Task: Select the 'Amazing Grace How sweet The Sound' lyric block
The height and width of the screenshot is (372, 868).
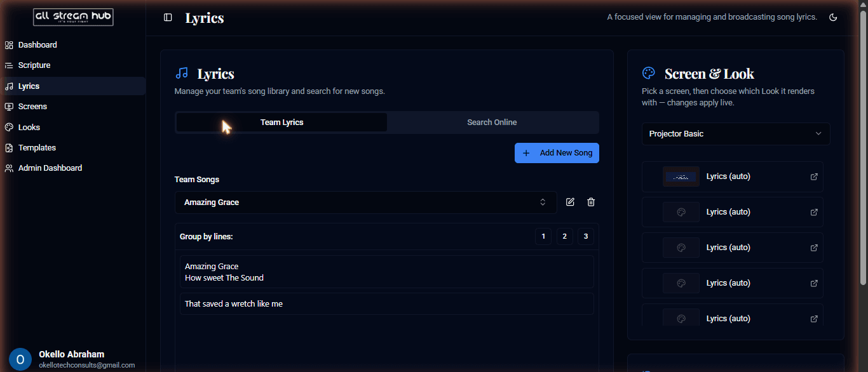Action: 386,272
